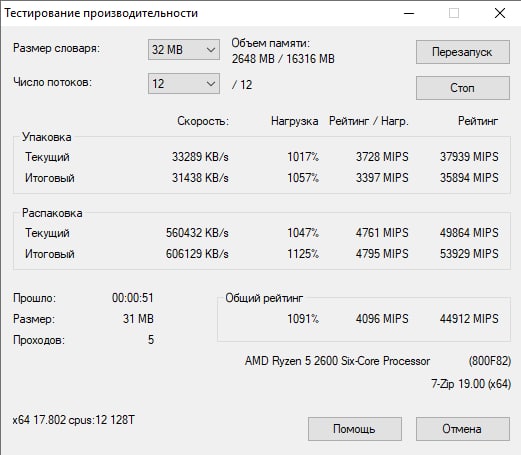Click the memory usage text 2648 MB / 16316 MB
This screenshot has width=521, height=455.
click(x=283, y=59)
